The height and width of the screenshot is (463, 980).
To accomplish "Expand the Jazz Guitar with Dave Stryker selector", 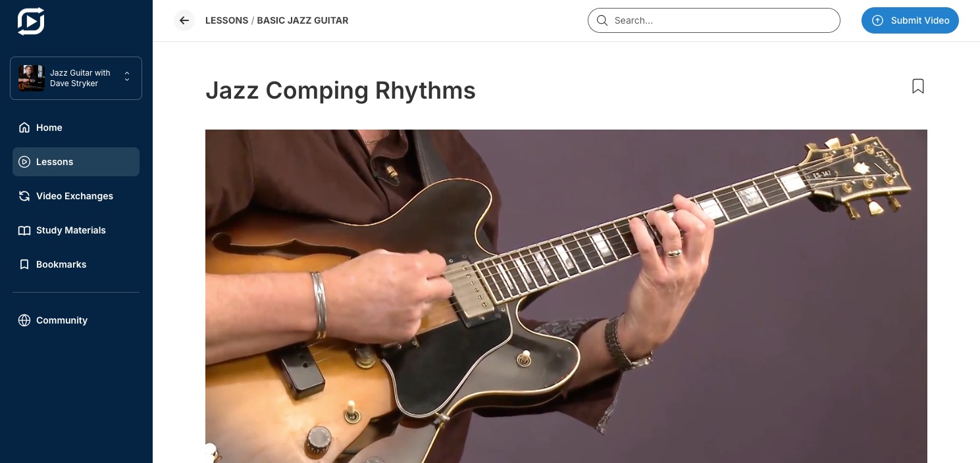I will coord(76,78).
